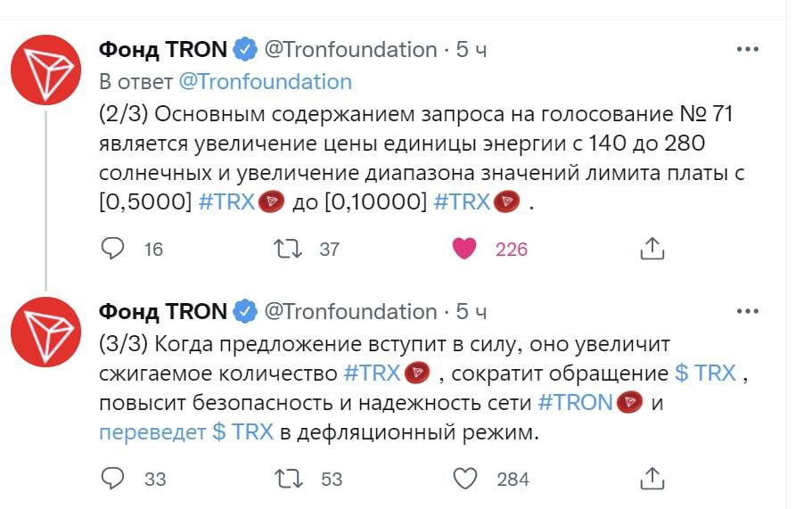Share the (2/3) tweet via share icon
The width and height of the screenshot is (812, 509).
pos(652,249)
